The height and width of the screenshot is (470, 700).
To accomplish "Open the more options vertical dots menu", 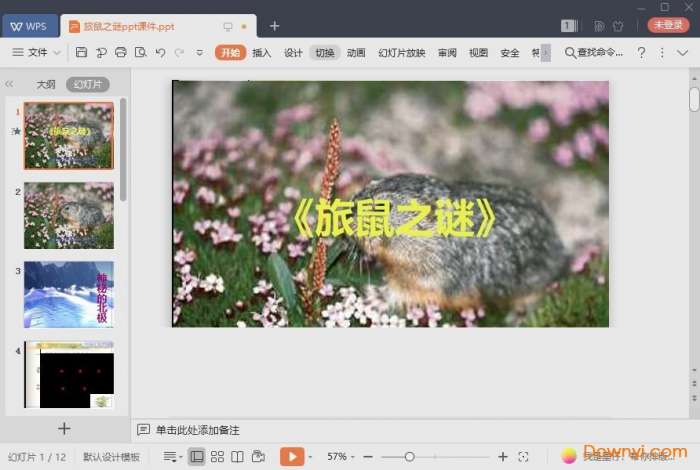I will tap(662, 53).
